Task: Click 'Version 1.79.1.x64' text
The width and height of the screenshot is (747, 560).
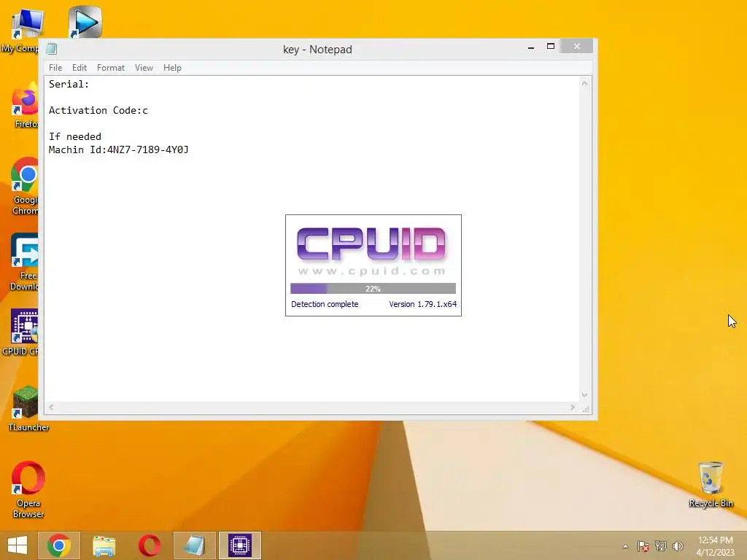Action: [422, 304]
